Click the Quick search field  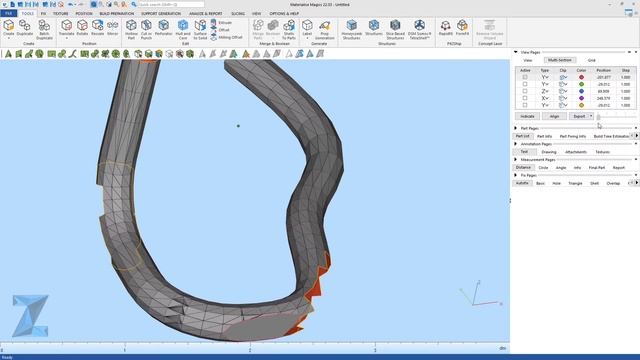[171, 4]
